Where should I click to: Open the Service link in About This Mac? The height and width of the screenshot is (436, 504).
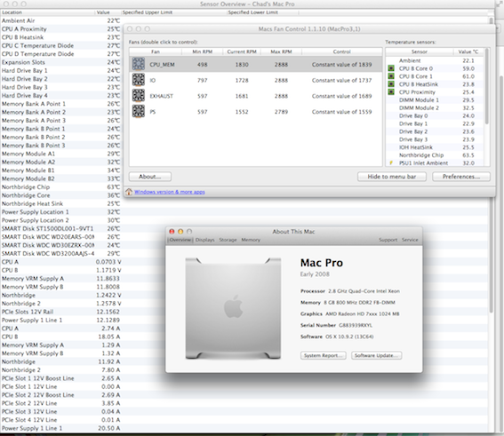(410, 240)
